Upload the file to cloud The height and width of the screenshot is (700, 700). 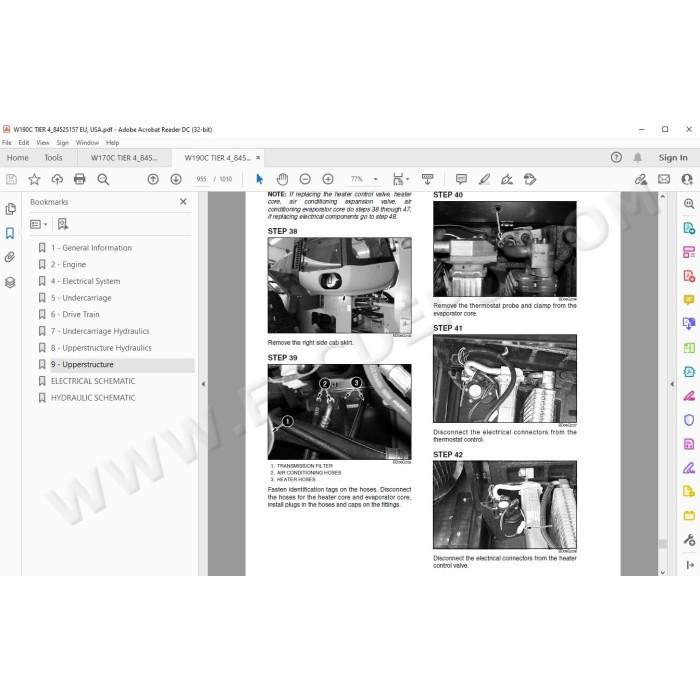tap(57, 179)
